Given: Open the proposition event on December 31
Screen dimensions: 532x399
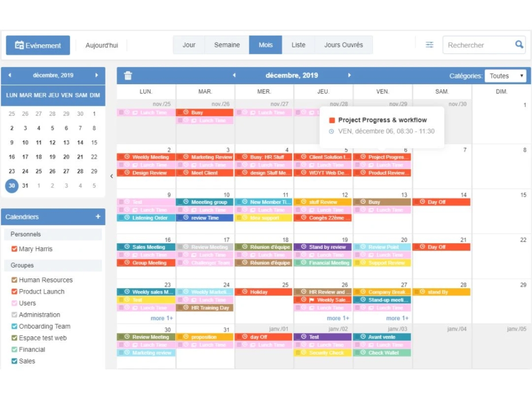Looking at the screenshot, I should coord(205,337).
